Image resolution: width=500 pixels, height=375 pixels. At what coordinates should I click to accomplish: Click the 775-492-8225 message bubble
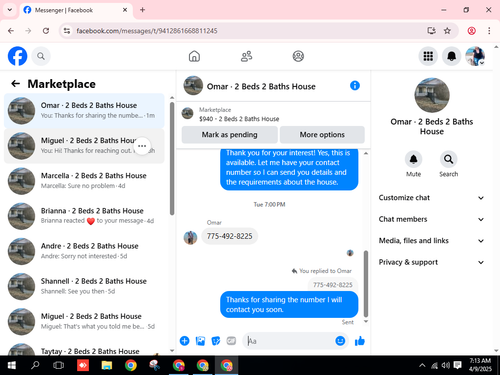click(229, 236)
